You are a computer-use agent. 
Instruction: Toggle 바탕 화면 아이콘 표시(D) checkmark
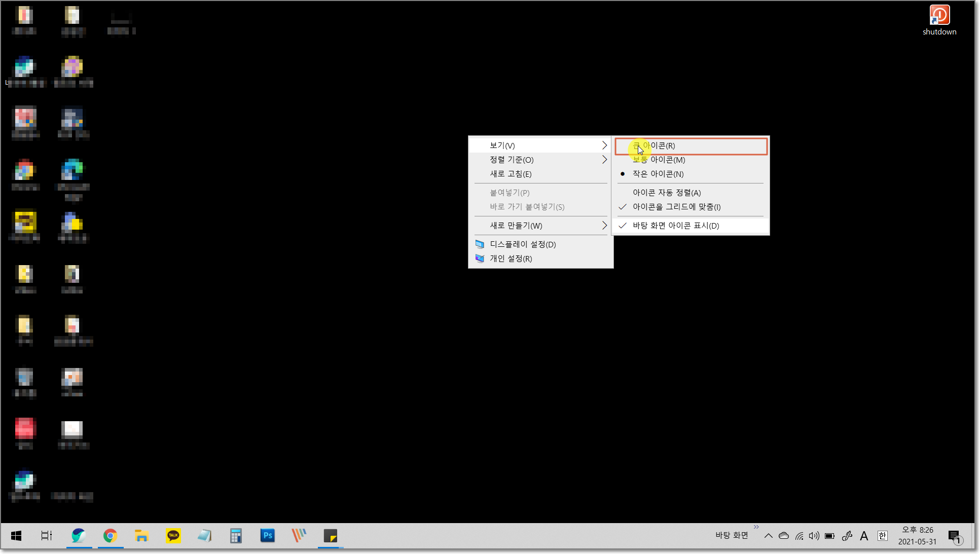point(676,226)
